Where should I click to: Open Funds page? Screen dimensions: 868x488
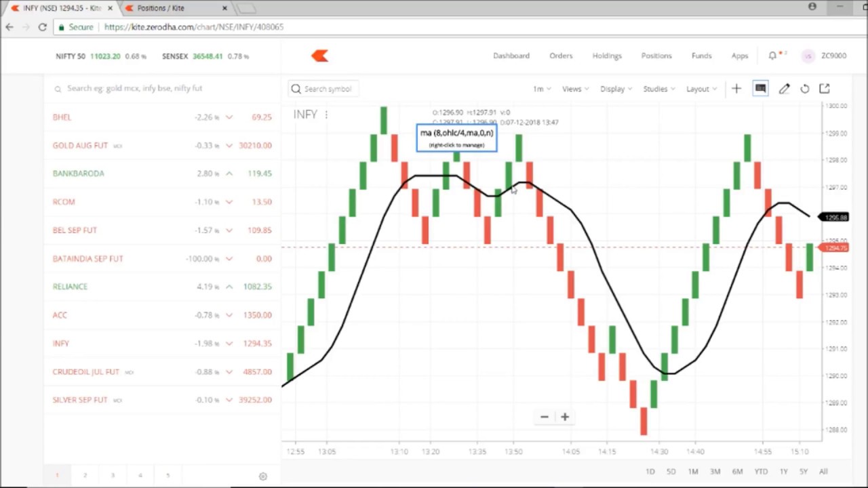[701, 56]
